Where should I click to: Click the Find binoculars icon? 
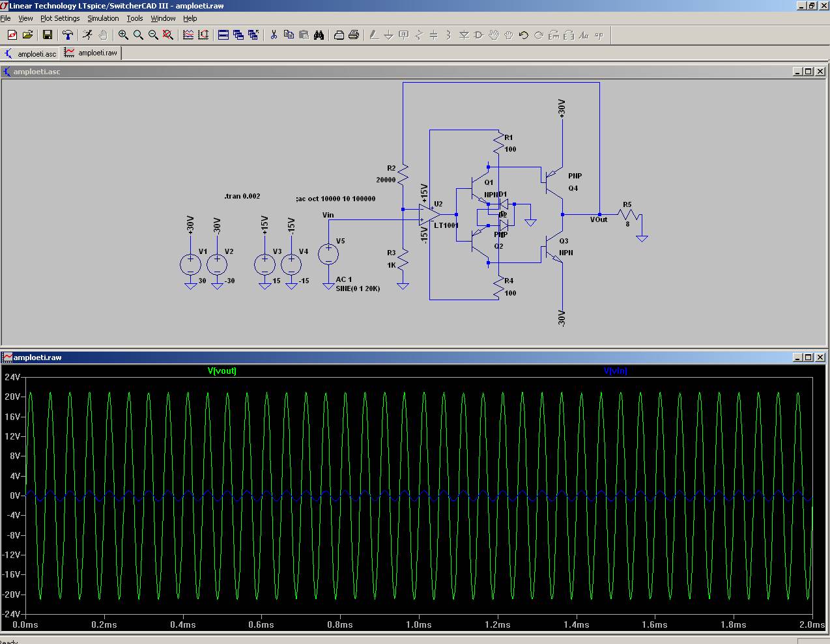pos(319,35)
